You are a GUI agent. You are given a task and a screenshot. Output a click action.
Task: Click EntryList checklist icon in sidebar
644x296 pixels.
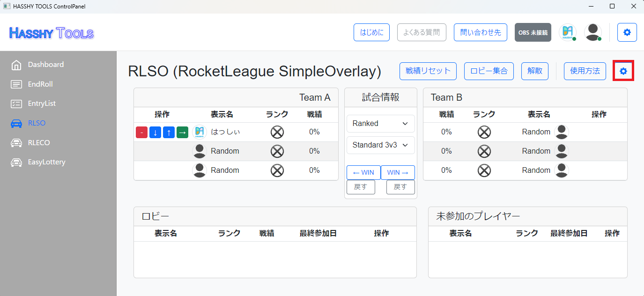pos(16,104)
